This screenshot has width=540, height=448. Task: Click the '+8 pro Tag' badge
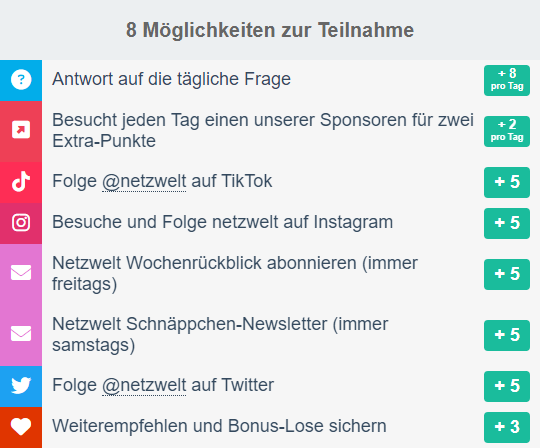click(x=507, y=80)
